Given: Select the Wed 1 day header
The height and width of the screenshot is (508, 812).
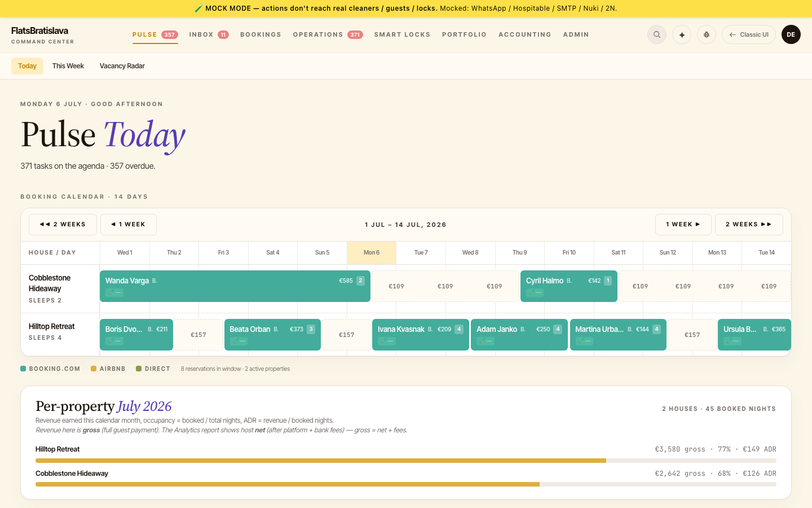Looking at the screenshot, I should [x=125, y=252].
